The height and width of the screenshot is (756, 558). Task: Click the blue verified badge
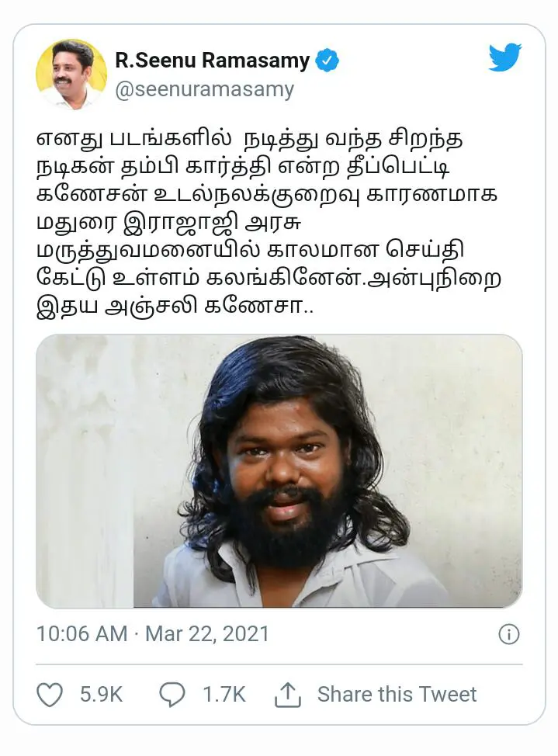coord(327,61)
